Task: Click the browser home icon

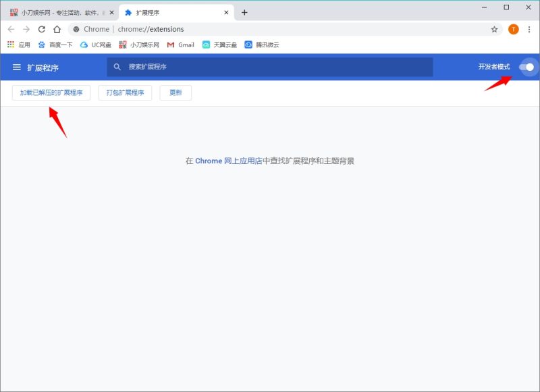Action: click(57, 29)
